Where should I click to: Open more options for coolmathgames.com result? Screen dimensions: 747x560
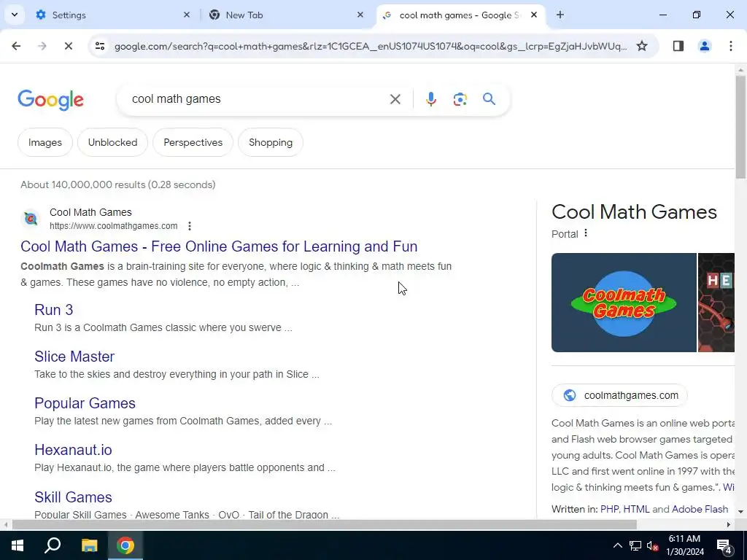pyautogui.click(x=190, y=226)
